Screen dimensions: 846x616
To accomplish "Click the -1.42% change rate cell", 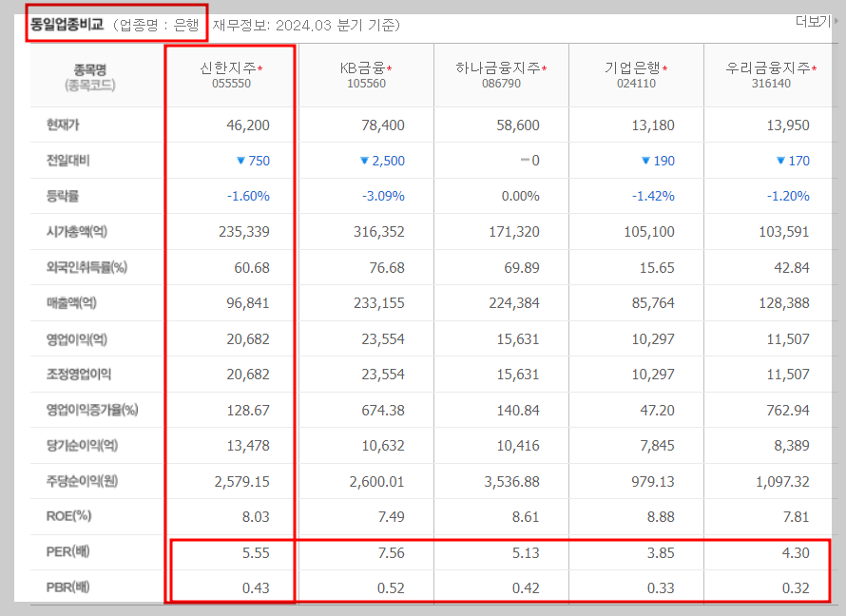I will [653, 197].
